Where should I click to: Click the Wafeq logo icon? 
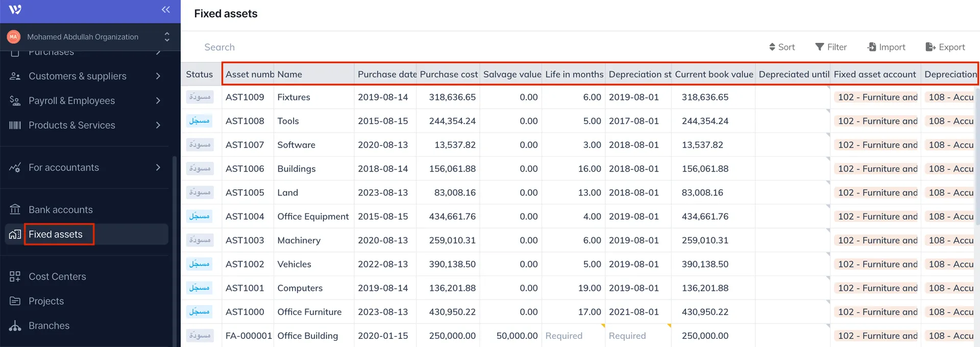[15, 10]
